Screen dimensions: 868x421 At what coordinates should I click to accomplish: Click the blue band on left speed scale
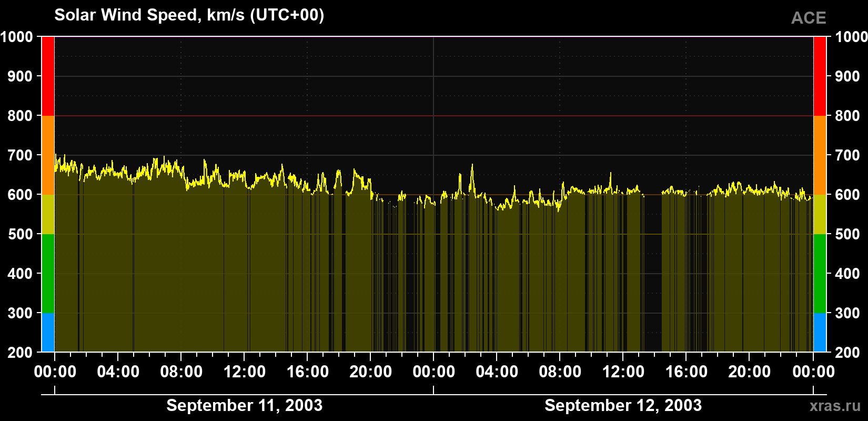pos(48,333)
